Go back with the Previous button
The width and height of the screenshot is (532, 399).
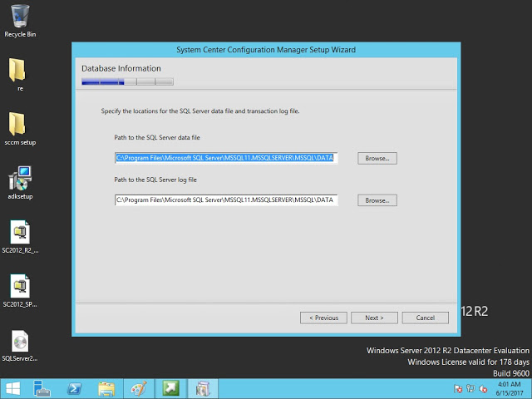tap(323, 318)
